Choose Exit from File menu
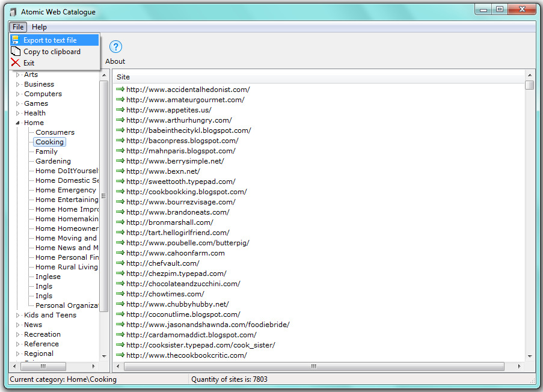 [55, 63]
